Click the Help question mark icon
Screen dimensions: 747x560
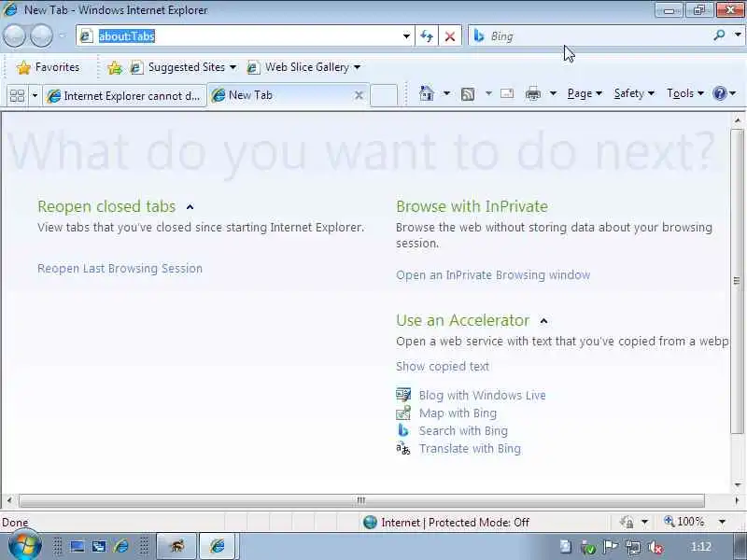click(719, 93)
